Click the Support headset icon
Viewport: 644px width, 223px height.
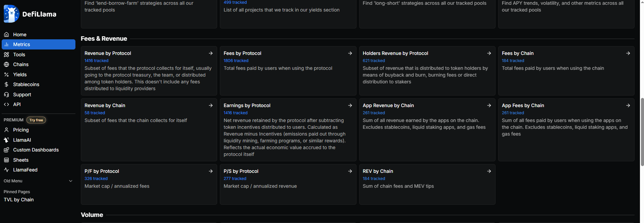(x=6, y=95)
